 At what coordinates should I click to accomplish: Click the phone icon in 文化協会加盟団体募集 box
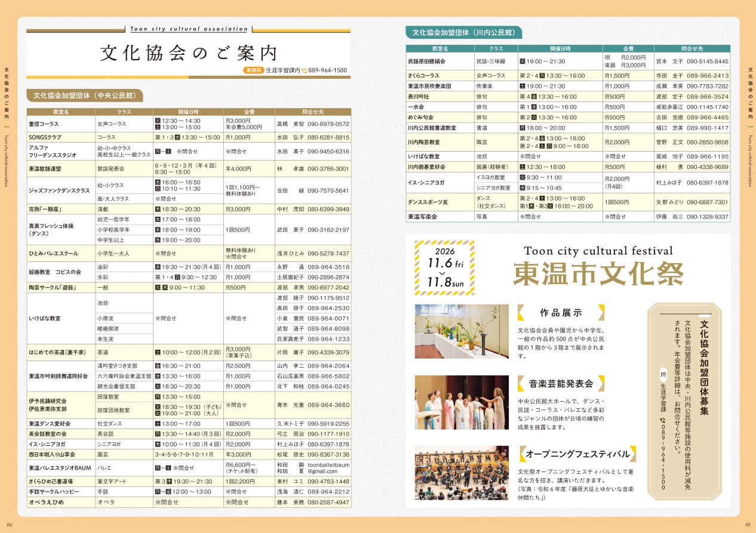point(662,420)
